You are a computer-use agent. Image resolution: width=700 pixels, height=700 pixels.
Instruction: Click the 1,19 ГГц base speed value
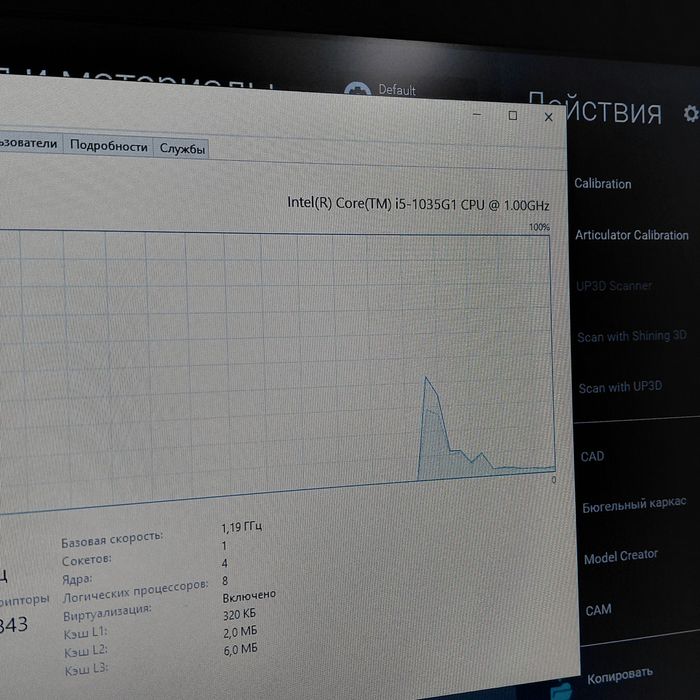(x=242, y=527)
